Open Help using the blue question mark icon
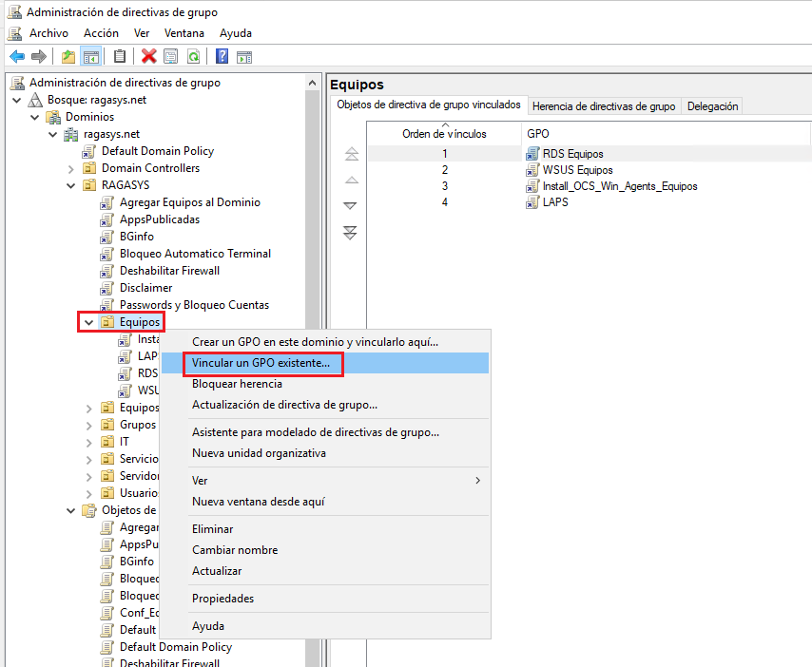The height and width of the screenshot is (667, 812). 221,56
